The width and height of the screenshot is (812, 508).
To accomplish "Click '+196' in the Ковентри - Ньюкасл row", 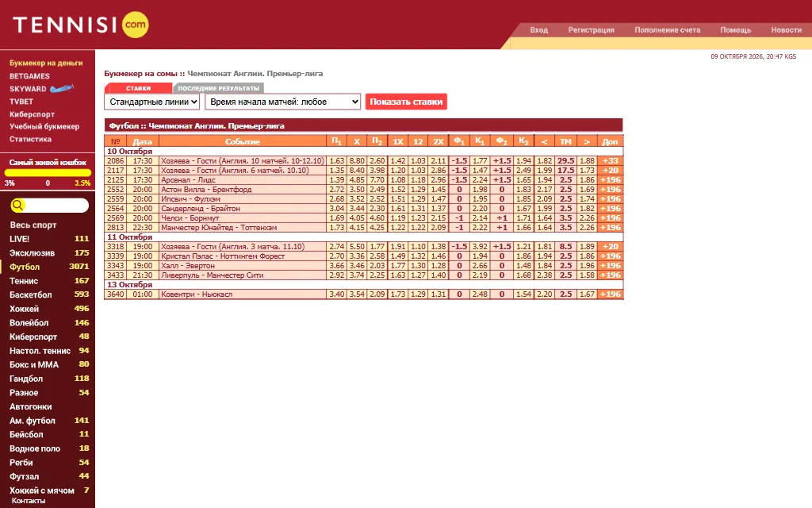I will click(610, 294).
